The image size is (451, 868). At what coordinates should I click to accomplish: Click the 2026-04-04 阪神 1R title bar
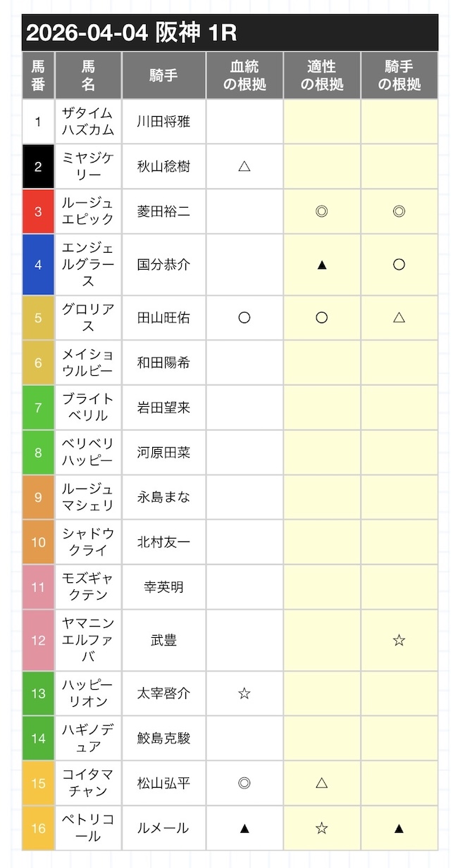pyautogui.click(x=230, y=32)
